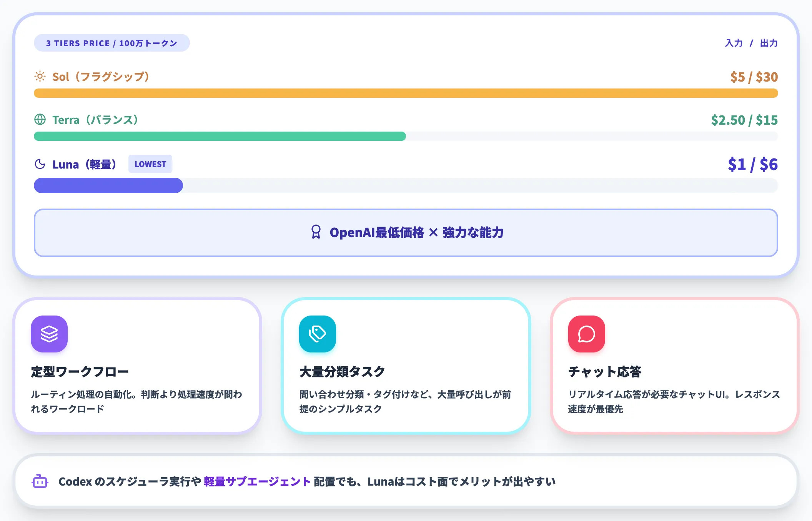Click the globe icon beside Terra

point(40,119)
